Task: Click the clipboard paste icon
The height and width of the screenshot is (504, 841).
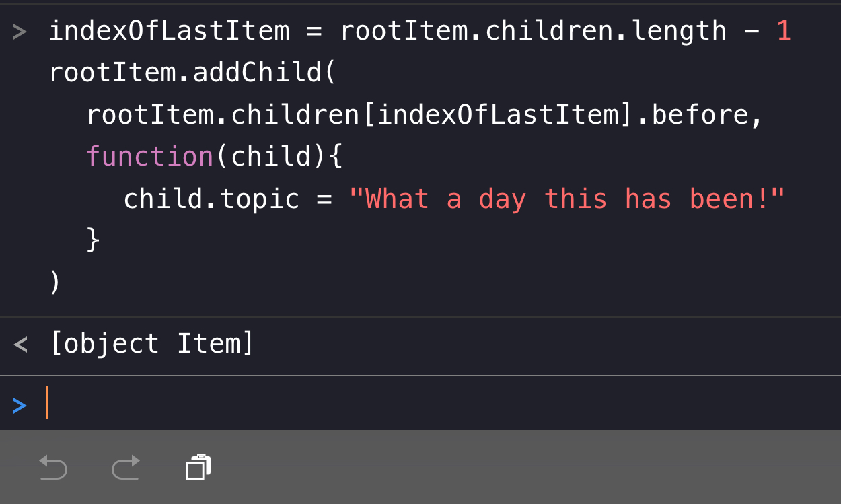Action: coord(198,466)
